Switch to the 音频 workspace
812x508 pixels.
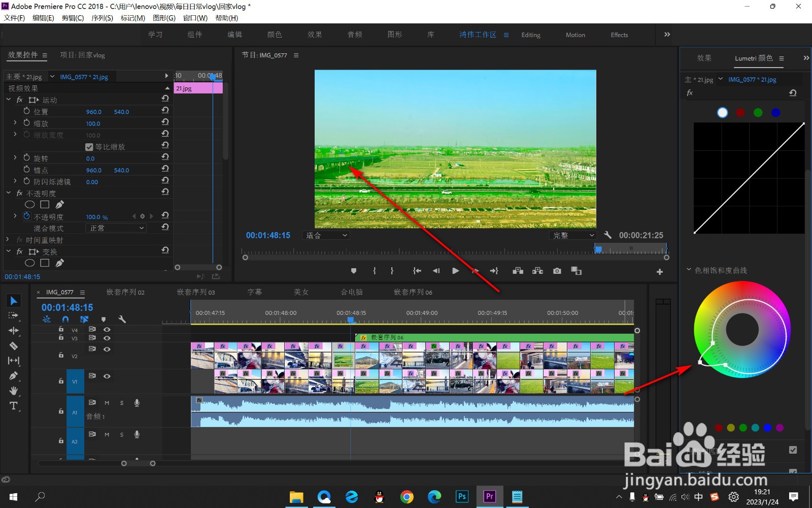coord(355,35)
